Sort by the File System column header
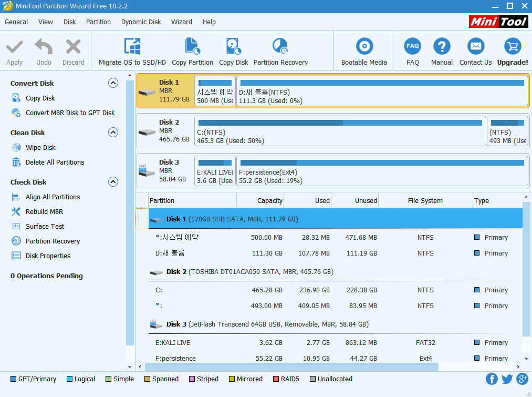Screen dimensions: 532x397 pyautogui.click(x=425, y=201)
